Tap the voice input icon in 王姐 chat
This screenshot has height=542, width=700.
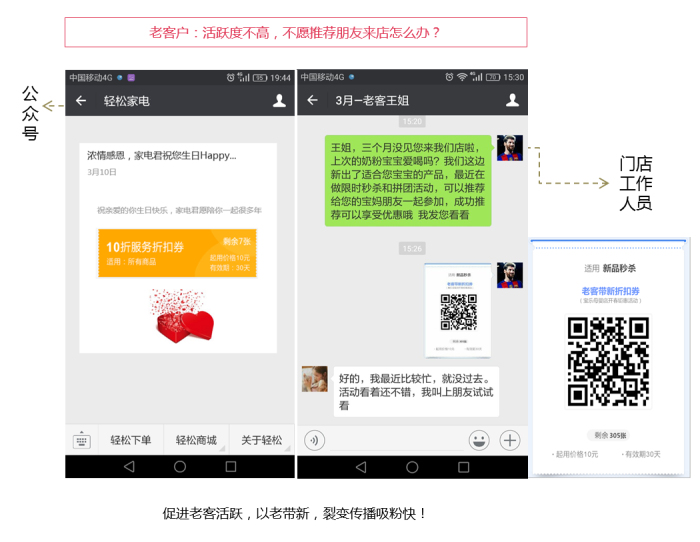pyautogui.click(x=314, y=440)
